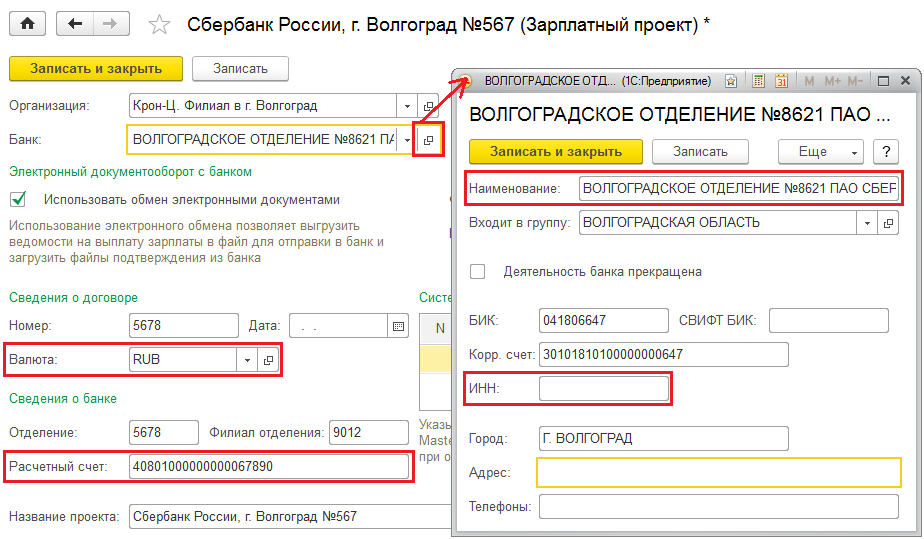Viewport: 924px width, 539px height.
Task: Add to favorites with the star icon
Action: tap(159, 25)
